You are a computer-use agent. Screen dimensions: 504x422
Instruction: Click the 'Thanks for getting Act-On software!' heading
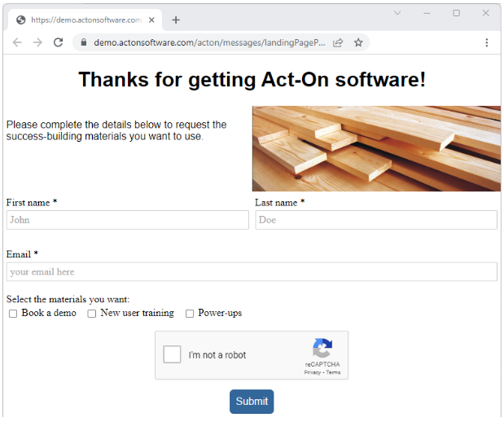(x=252, y=80)
